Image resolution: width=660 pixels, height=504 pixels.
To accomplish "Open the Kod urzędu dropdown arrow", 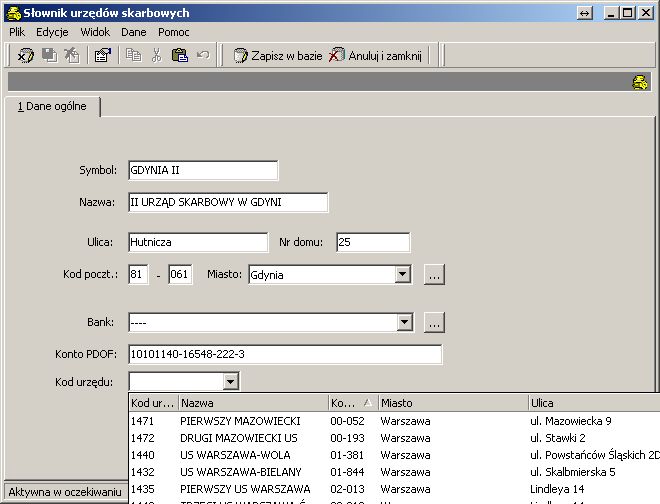I will 231,382.
